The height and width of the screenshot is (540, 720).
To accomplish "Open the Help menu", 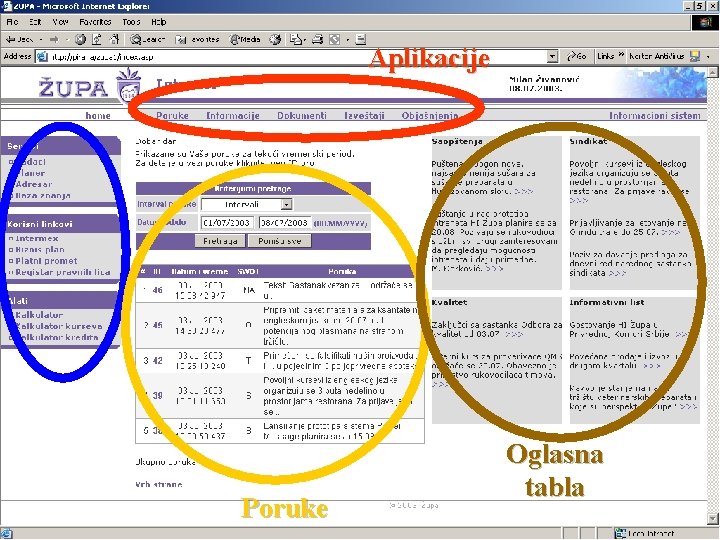I will click(158, 22).
